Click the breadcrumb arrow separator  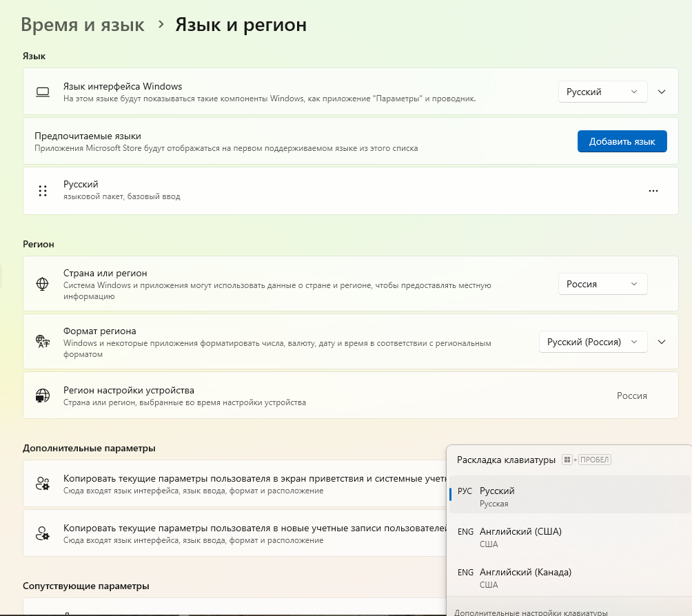[161, 25]
